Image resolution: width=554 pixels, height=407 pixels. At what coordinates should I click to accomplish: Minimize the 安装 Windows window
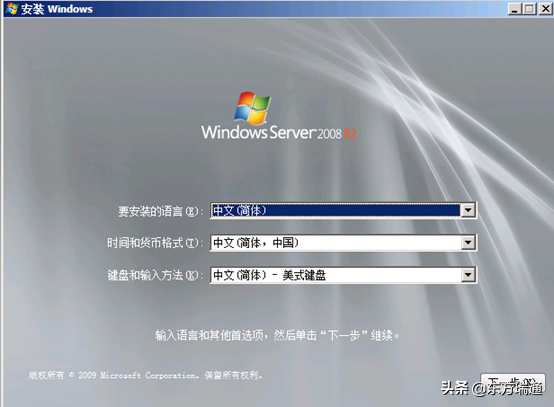tap(514, 9)
